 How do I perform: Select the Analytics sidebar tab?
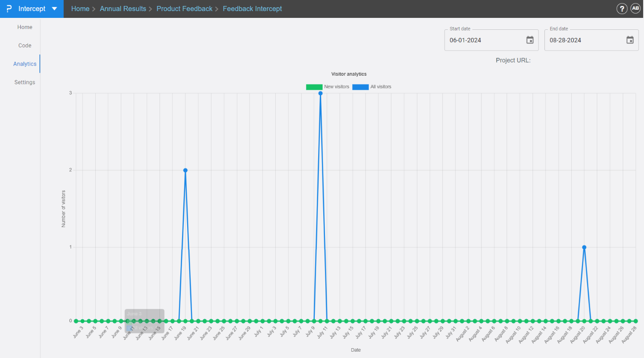click(25, 64)
